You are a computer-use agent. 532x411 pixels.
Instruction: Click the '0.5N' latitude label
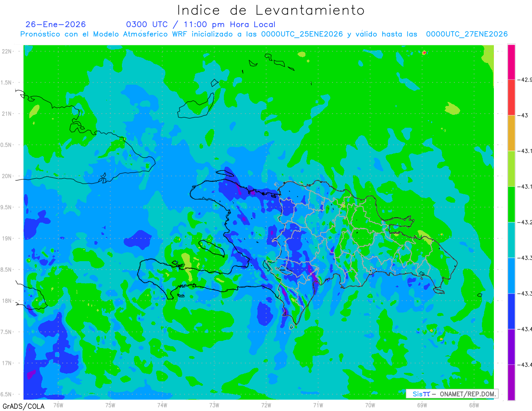6,145
